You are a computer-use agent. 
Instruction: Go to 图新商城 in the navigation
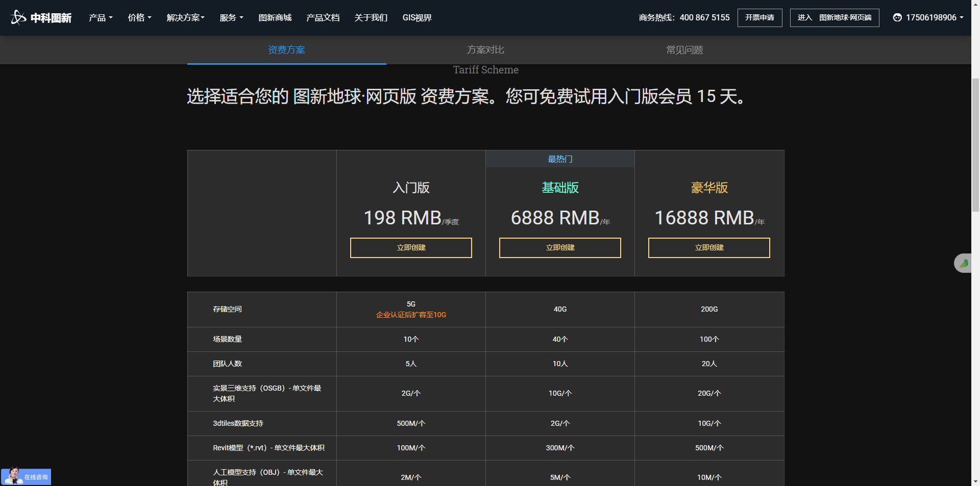275,18
